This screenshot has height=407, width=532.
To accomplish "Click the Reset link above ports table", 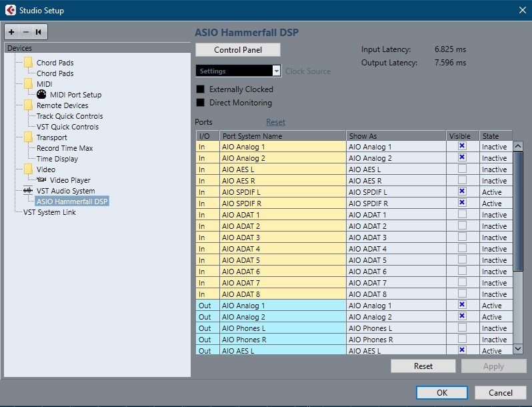I will coord(275,122).
